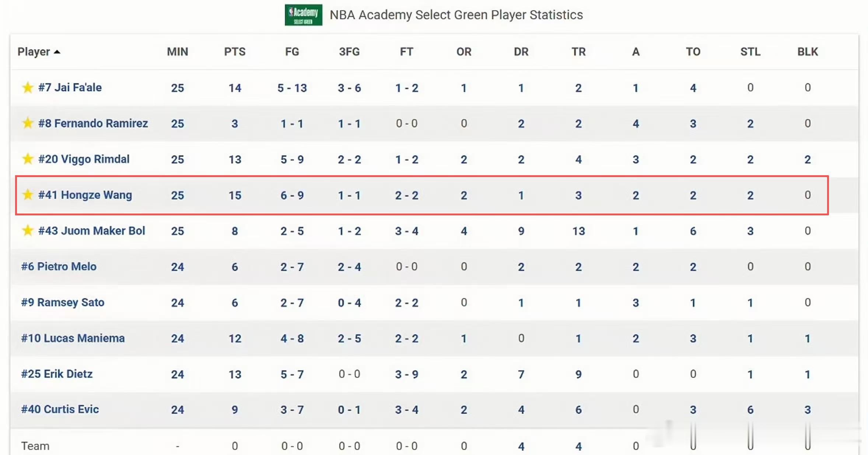Click the star icon beside Jai Fa'ale

(28, 88)
